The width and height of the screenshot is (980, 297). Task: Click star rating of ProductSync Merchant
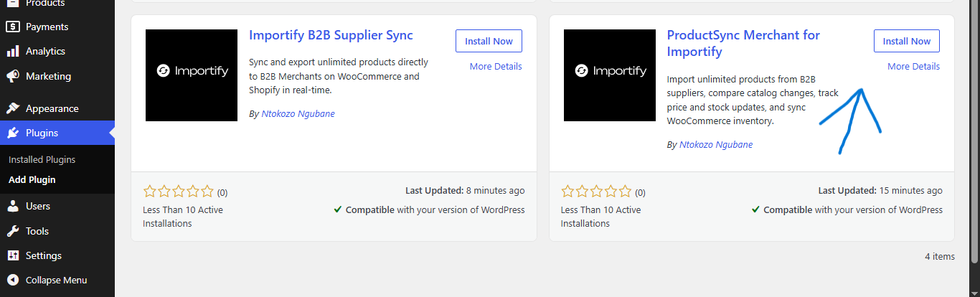[x=597, y=192]
